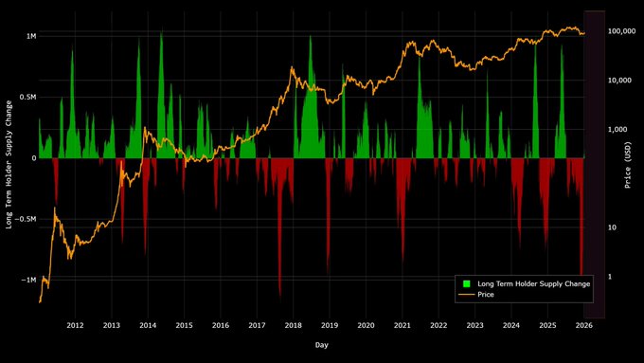Select the 2015 x-axis label
Viewport: 644px width, 363px height.
pos(184,325)
